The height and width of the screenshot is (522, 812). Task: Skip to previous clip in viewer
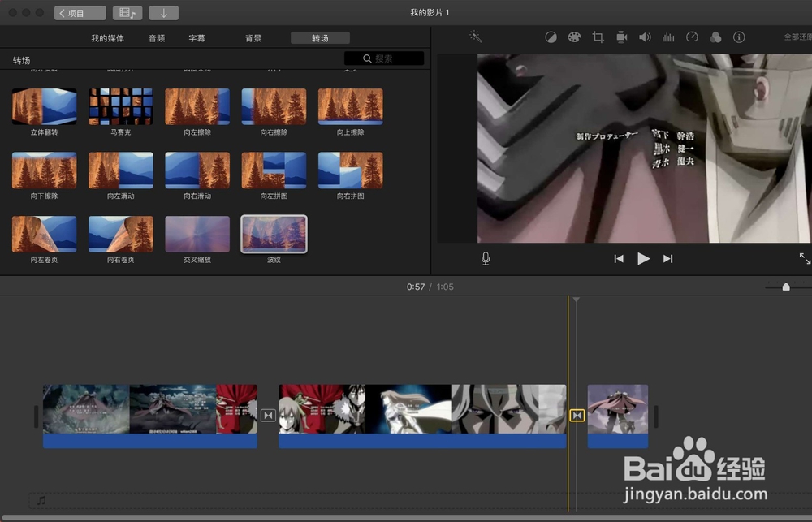click(618, 258)
